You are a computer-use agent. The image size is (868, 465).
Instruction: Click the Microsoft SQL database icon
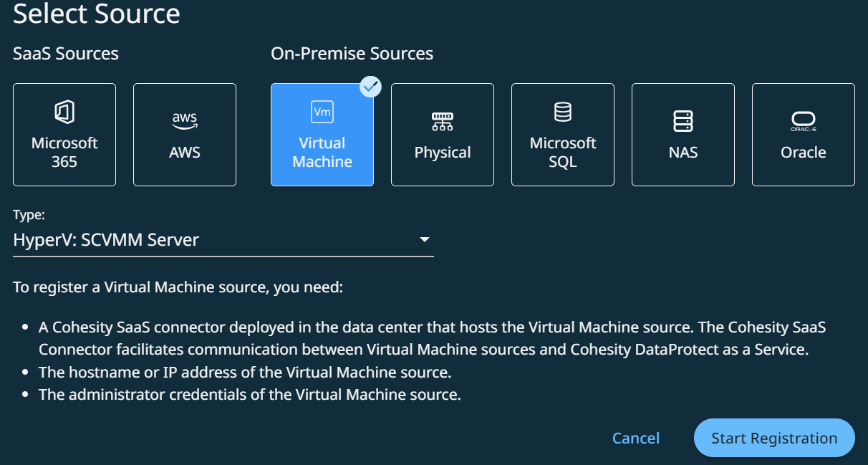[x=563, y=112]
